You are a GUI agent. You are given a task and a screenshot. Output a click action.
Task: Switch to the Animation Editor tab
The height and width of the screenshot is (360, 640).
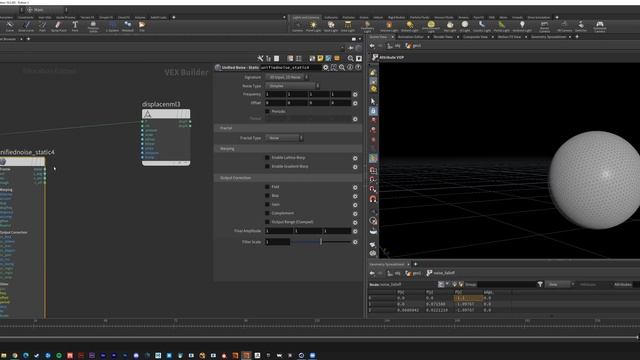411,37
